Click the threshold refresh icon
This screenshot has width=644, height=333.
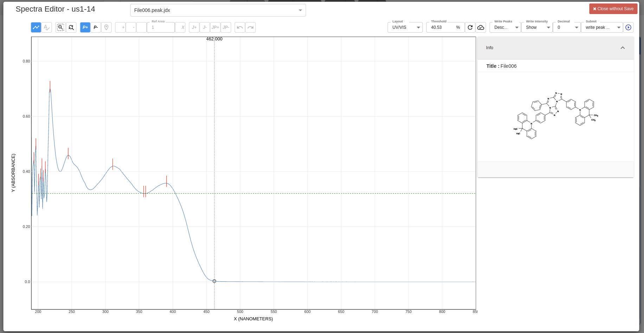470,27
